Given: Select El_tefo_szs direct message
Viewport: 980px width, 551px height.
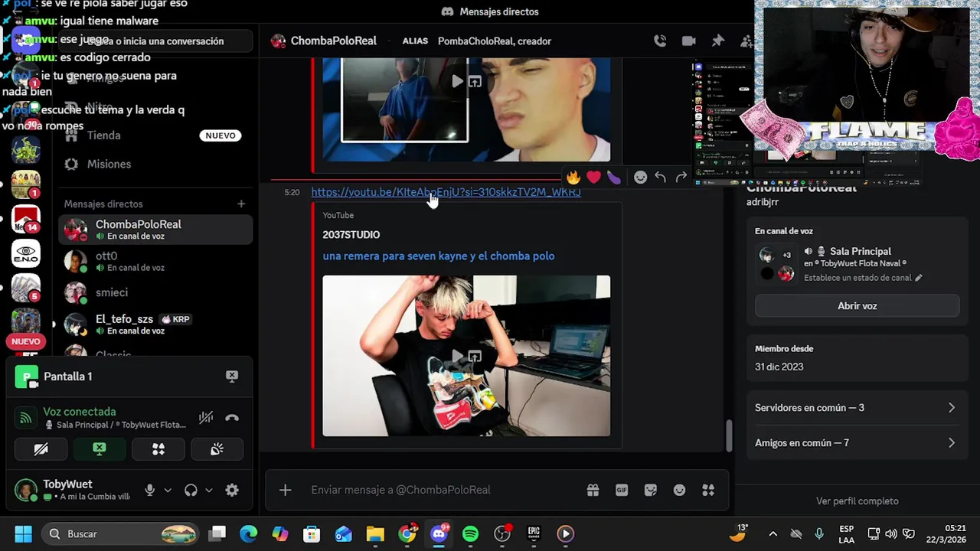Looking at the screenshot, I should point(155,324).
